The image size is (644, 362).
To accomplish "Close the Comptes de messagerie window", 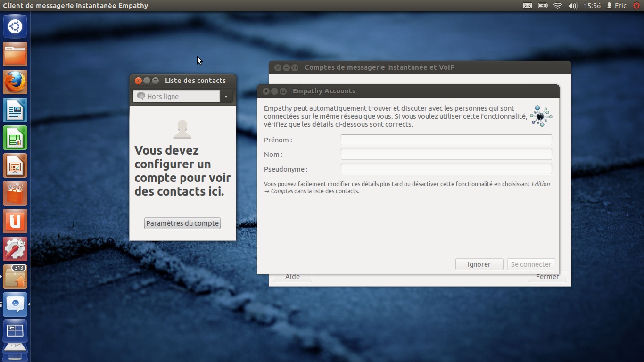I will click(278, 67).
